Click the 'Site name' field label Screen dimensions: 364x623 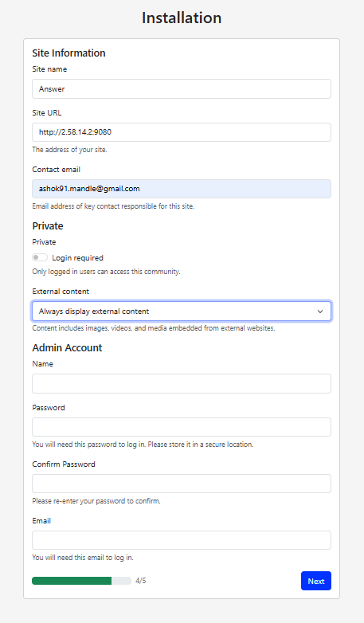coord(49,69)
